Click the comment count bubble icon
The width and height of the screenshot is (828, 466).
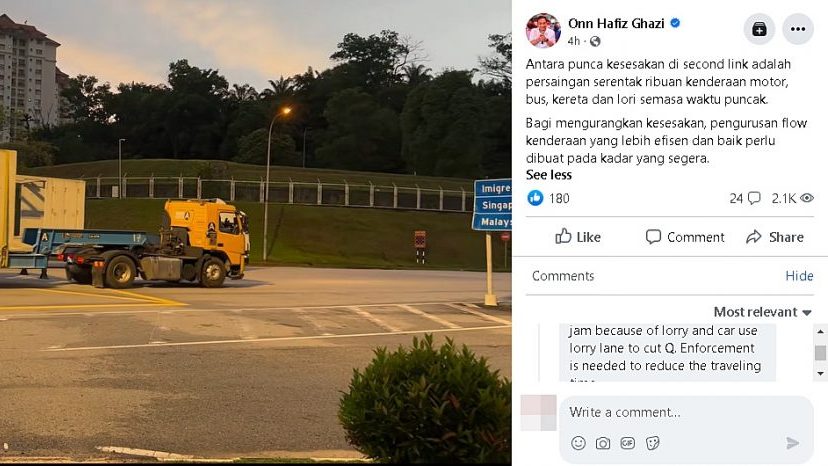[x=754, y=198]
